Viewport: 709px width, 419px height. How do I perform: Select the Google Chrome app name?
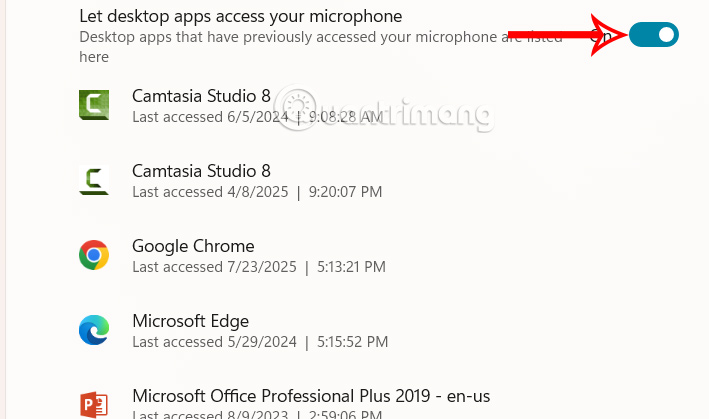click(x=193, y=246)
